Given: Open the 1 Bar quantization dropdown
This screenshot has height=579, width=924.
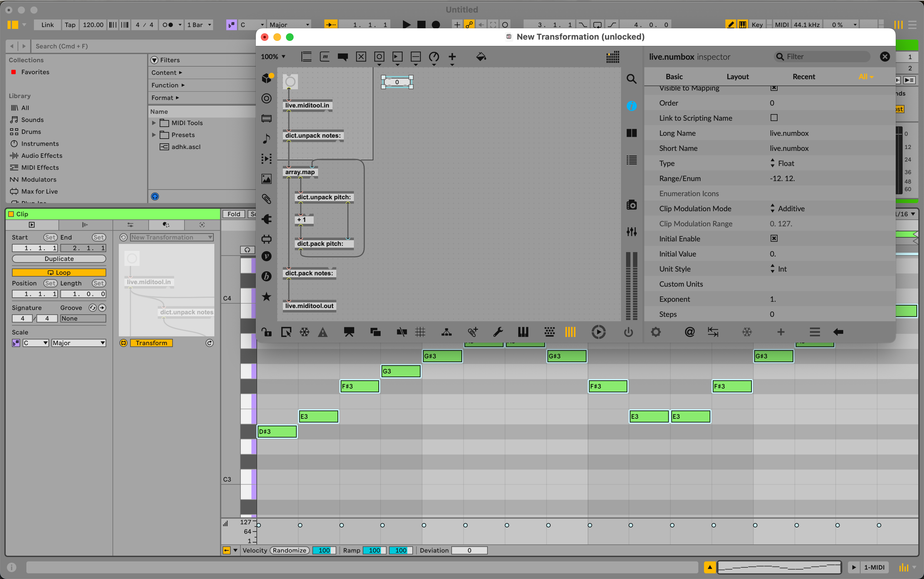Looking at the screenshot, I should (199, 25).
